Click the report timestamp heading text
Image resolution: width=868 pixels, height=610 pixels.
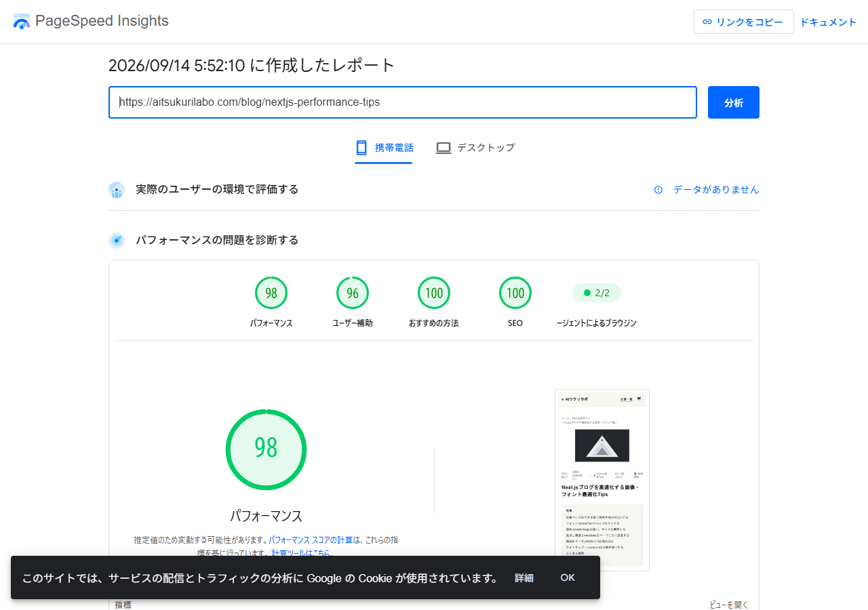click(x=252, y=66)
